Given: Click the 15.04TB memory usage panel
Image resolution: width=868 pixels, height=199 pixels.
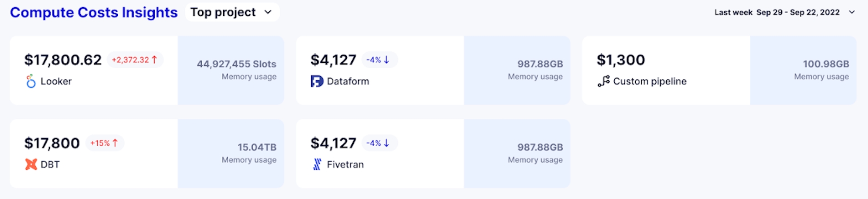Looking at the screenshot, I should (x=231, y=153).
